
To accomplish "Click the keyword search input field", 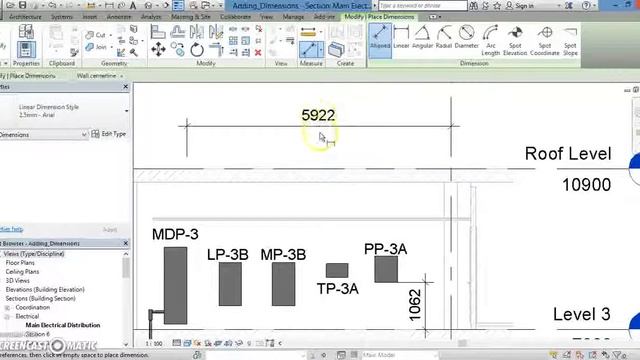I will point(422,6).
